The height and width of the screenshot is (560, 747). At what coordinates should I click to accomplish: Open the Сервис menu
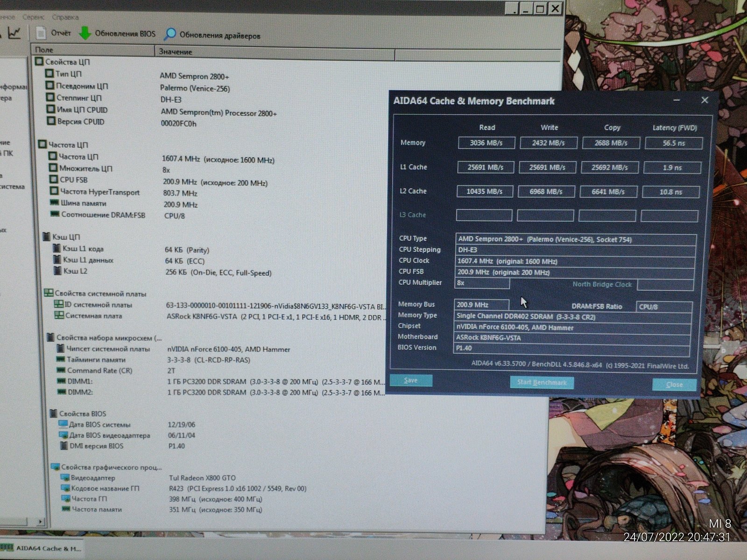point(33,17)
